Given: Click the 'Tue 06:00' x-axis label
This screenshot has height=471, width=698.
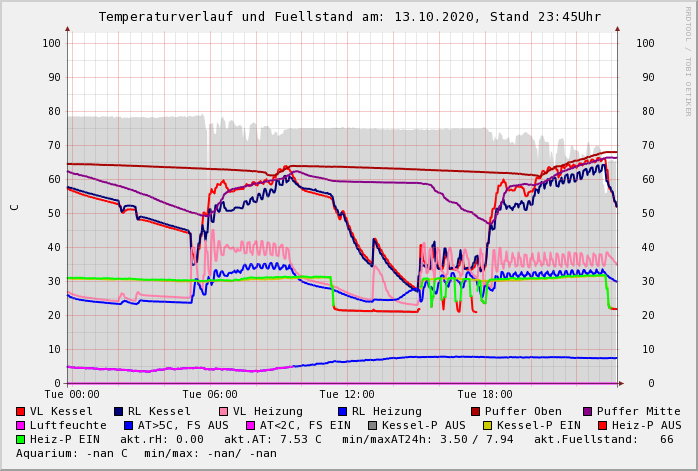Looking at the screenshot, I should tap(210, 394).
